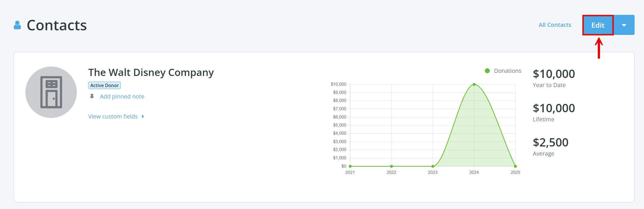Click the company building avatar

(x=51, y=92)
